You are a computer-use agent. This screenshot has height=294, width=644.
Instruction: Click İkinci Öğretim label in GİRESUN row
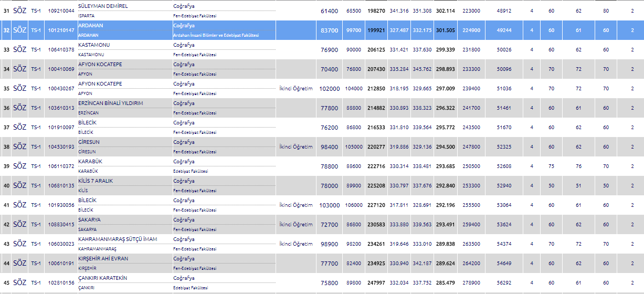tap(295, 147)
